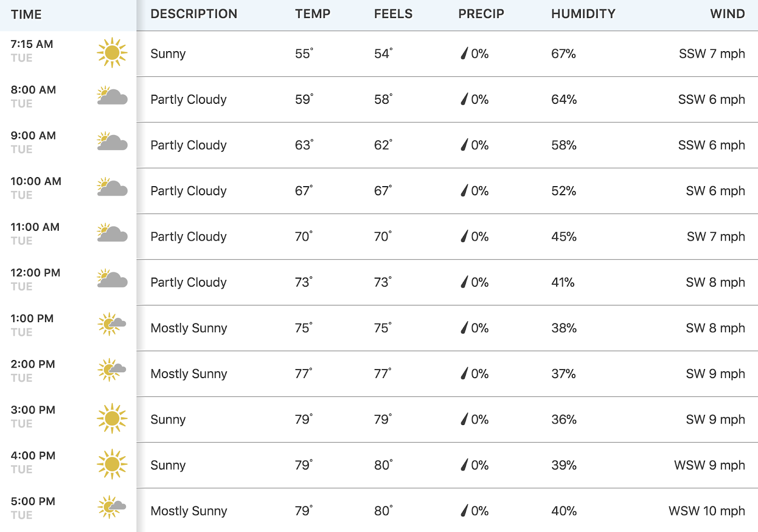Click the partly cloudy icon at 12:00 PM
The height and width of the screenshot is (532, 758).
112,279
